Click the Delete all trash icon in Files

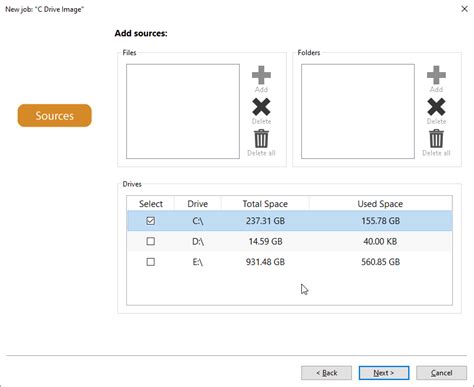click(261, 139)
